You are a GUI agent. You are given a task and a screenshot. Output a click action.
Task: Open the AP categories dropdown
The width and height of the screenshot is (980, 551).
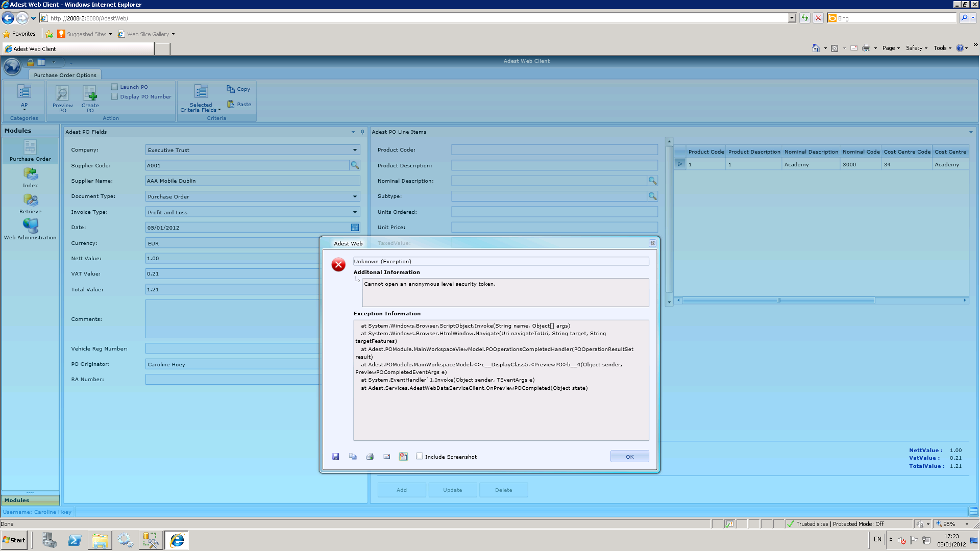[24, 97]
